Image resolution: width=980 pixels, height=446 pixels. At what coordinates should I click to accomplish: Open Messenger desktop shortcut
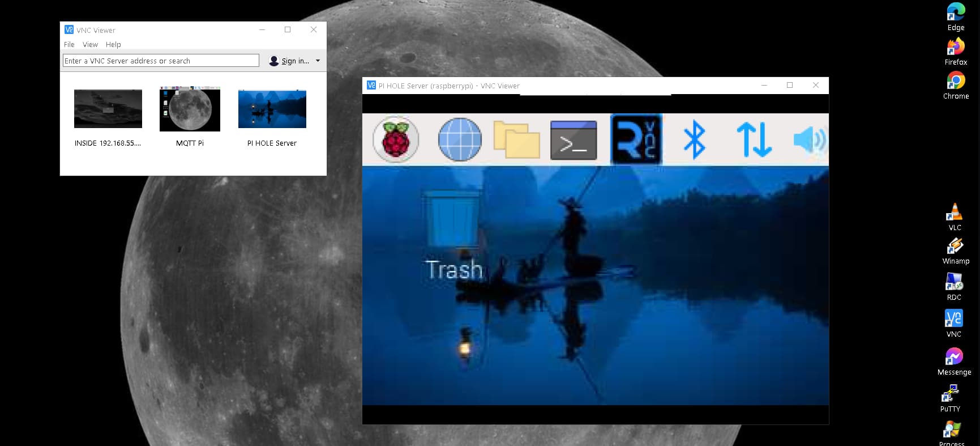954,362
